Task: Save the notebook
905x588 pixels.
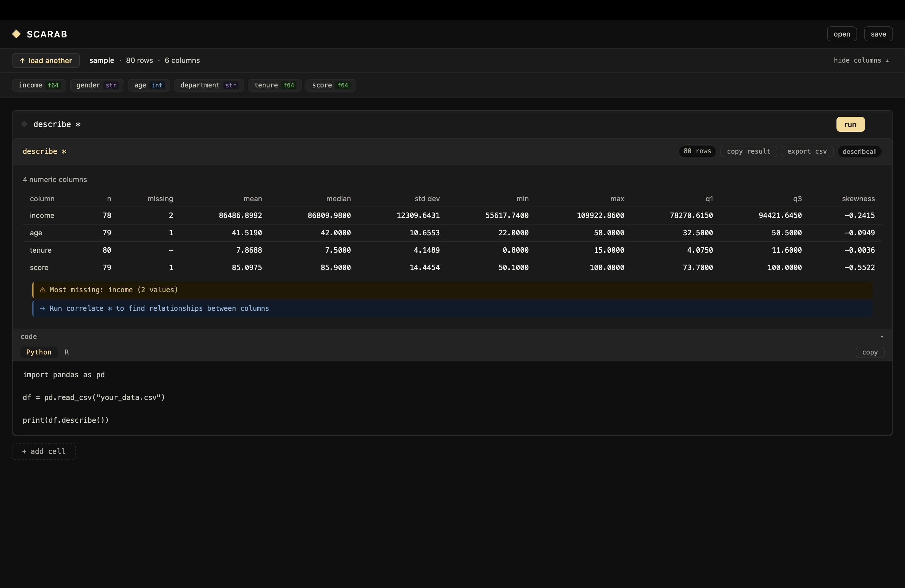Action: [878, 34]
